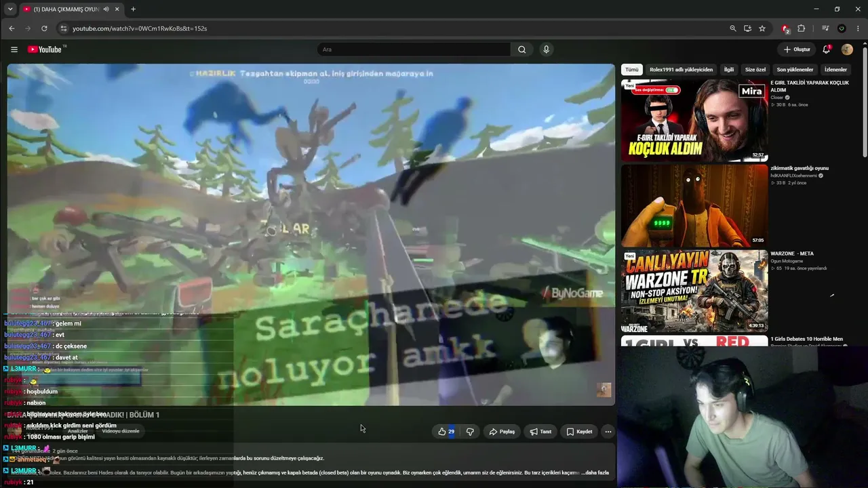Open the 'zikirmatik gavatlığı oyunu' thumbnail

pos(694,205)
